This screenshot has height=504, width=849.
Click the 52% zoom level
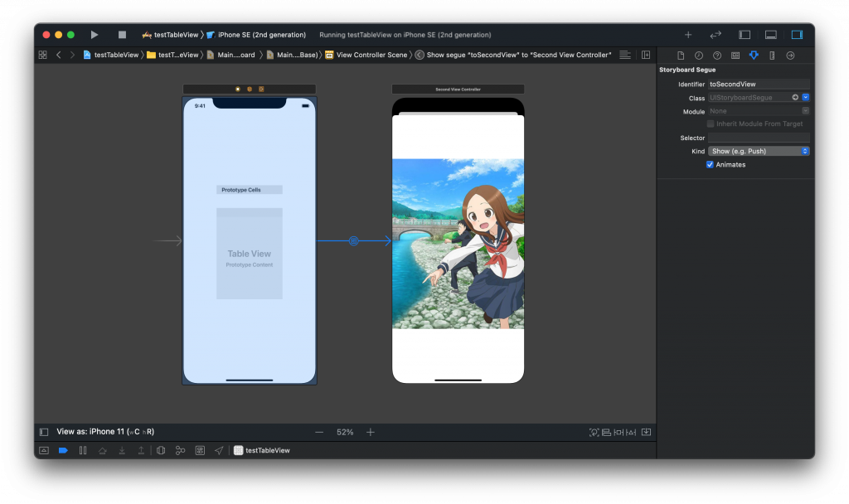click(x=345, y=432)
